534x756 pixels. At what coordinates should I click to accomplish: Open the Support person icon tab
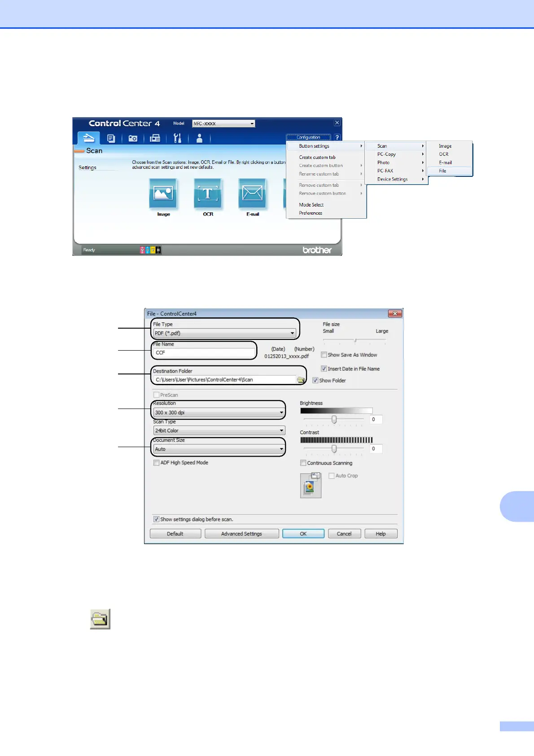[199, 138]
